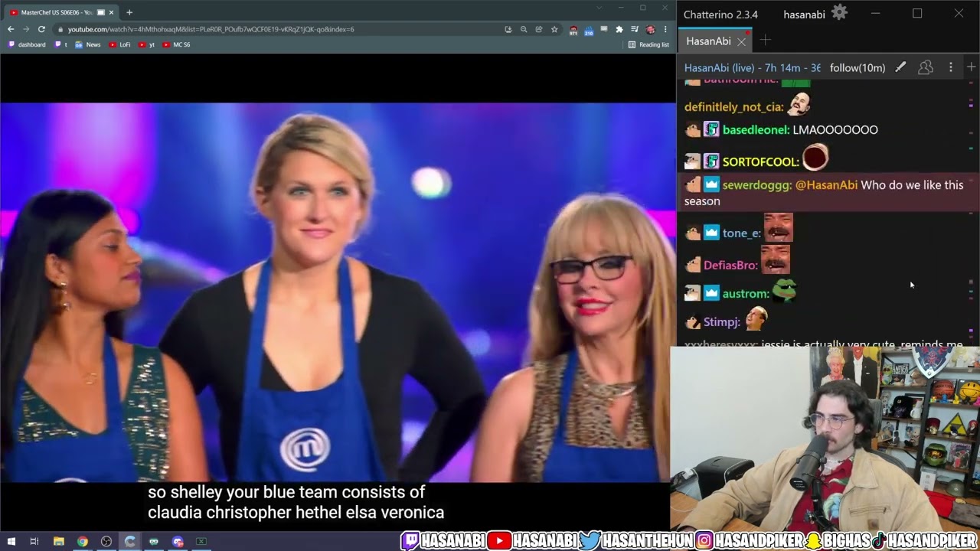The height and width of the screenshot is (551, 980).
Task: Click the follow(10m) mode label
Action: (x=857, y=67)
